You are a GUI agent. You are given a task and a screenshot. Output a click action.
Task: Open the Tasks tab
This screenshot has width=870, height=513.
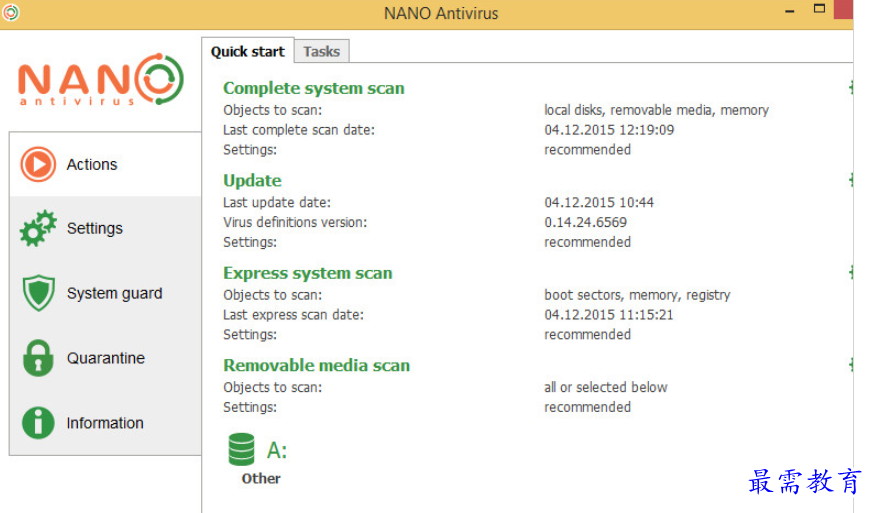(322, 52)
